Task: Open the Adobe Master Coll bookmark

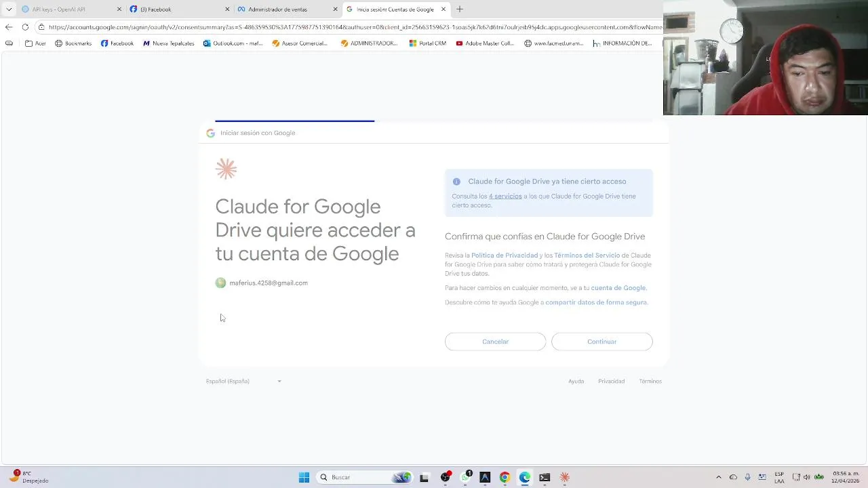Action: pos(485,43)
